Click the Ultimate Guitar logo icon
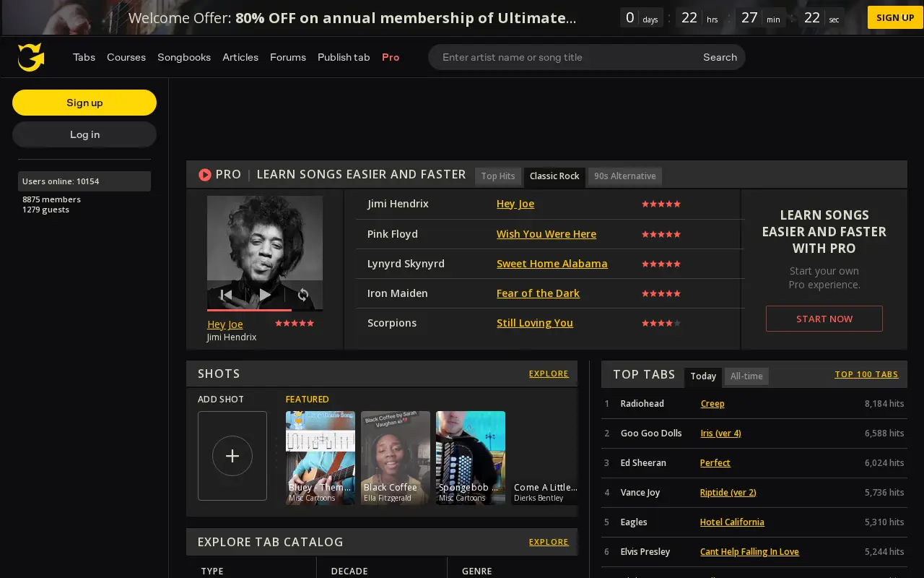This screenshot has width=924, height=578. [31, 57]
